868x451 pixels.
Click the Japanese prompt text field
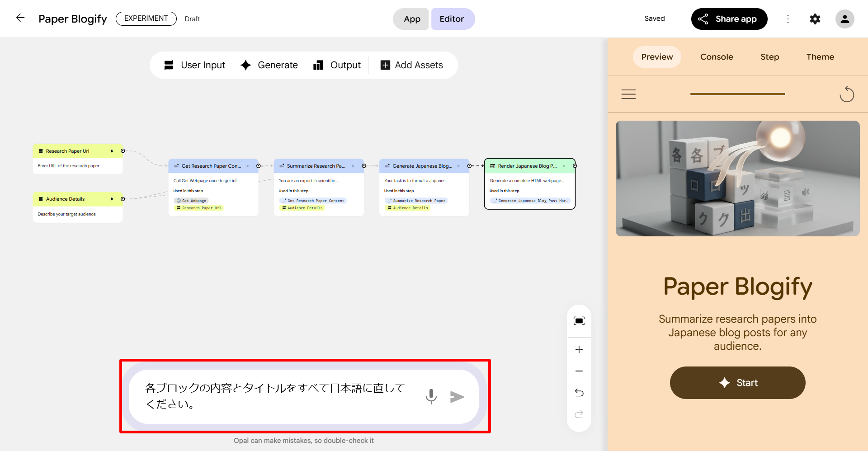[x=276, y=396]
